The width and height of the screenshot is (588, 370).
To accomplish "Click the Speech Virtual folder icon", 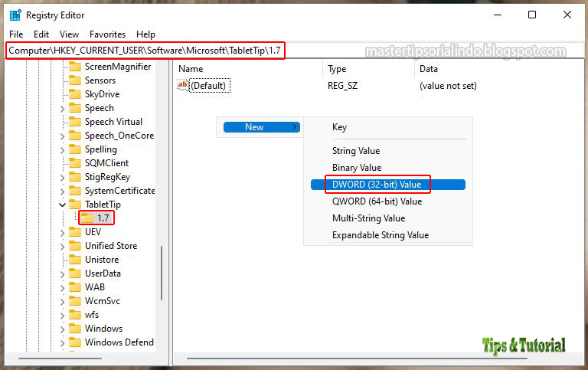I will point(75,122).
